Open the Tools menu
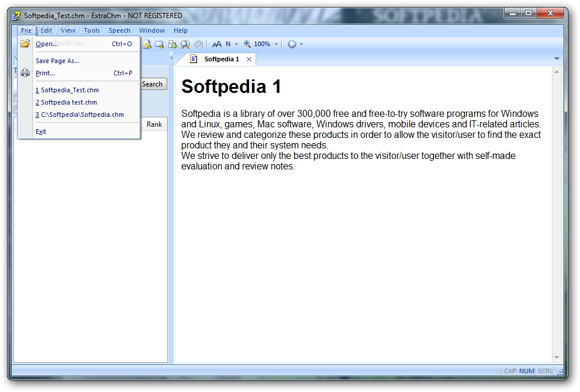 tap(92, 30)
